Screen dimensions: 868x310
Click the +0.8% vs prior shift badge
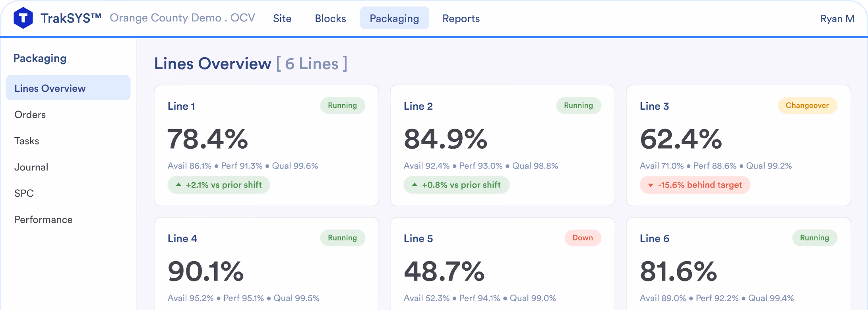(x=456, y=185)
